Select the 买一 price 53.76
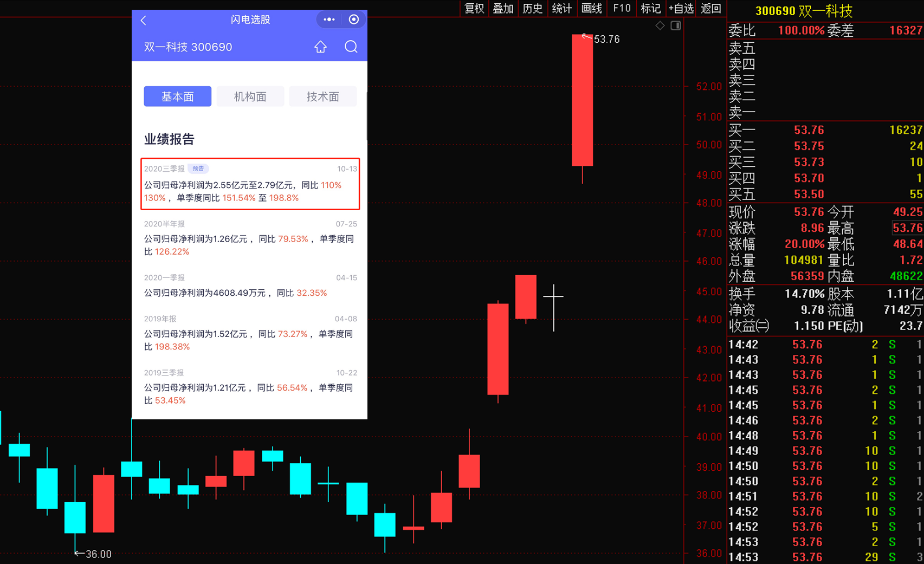Image resolution: width=924 pixels, height=564 pixels. 809,130
